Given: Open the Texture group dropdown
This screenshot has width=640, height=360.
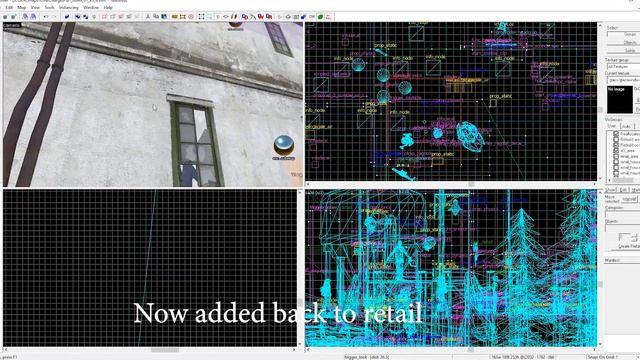Looking at the screenshot, I should (623, 66).
